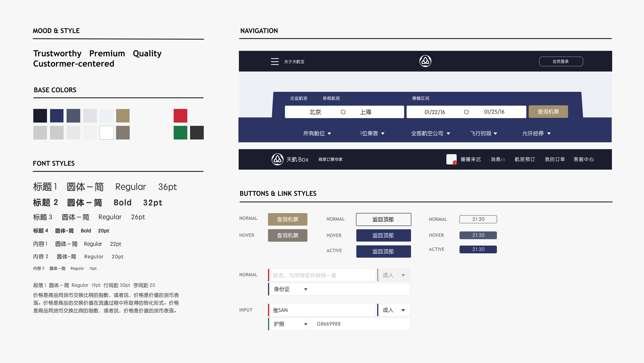Viewport: 644px width, 363px height.
Task: Select the 往返航班 round-trip tab
Action: (x=299, y=98)
